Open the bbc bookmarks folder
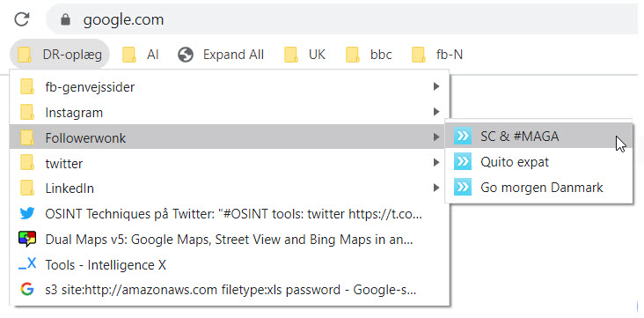Image resolution: width=644 pixels, height=318 pixels. (x=369, y=55)
